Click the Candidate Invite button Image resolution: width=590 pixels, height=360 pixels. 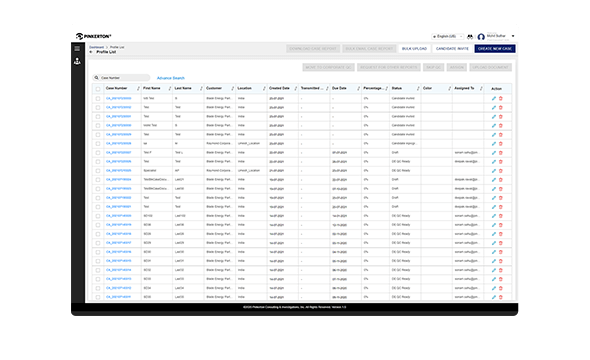tap(452, 49)
